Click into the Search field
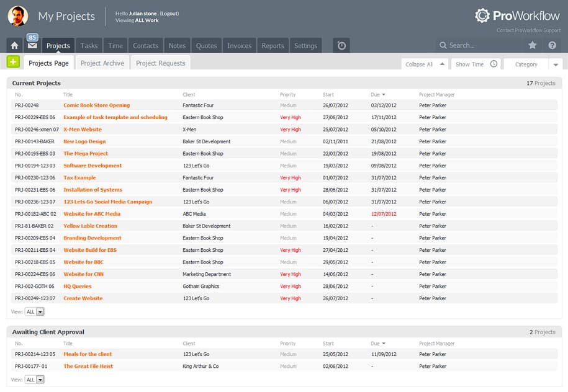568x392 pixels. 480,45
